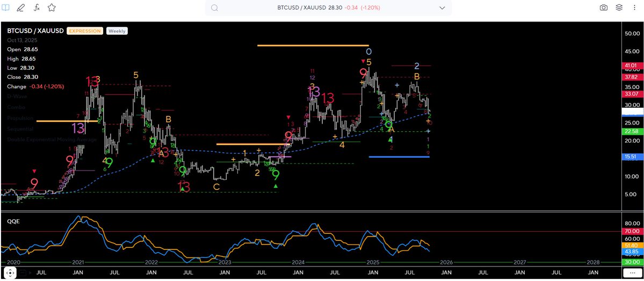Open the fx indicators menu
Viewport: 644px width, 281px height.
[x=36, y=8]
